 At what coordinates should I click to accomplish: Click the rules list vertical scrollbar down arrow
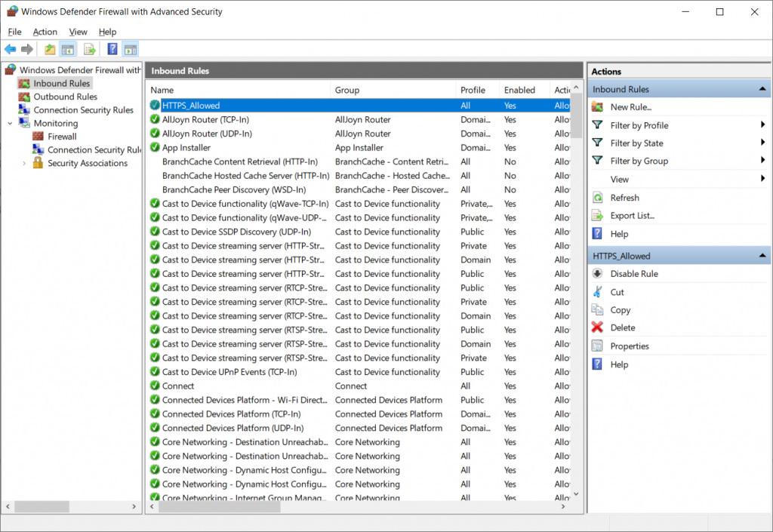[x=576, y=494]
